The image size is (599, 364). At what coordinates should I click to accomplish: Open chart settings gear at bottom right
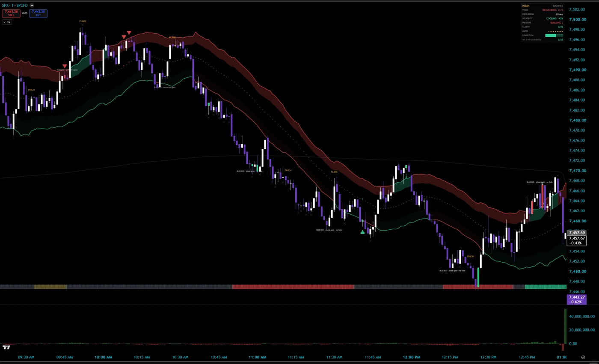click(583, 357)
